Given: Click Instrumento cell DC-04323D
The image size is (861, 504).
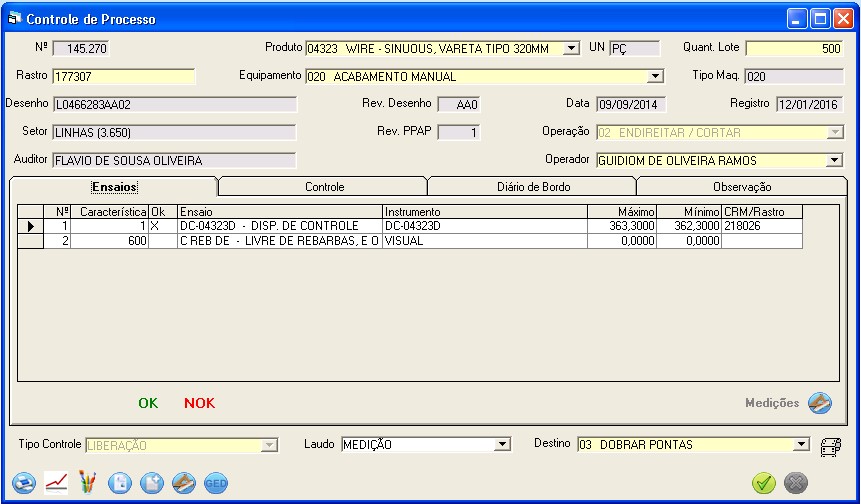Looking at the screenshot, I should click(485, 226).
